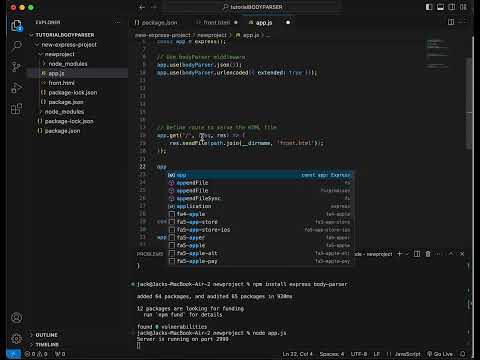Toggle primary side bar layout icon
The height and width of the screenshot is (360, 480).
(x=429, y=7)
